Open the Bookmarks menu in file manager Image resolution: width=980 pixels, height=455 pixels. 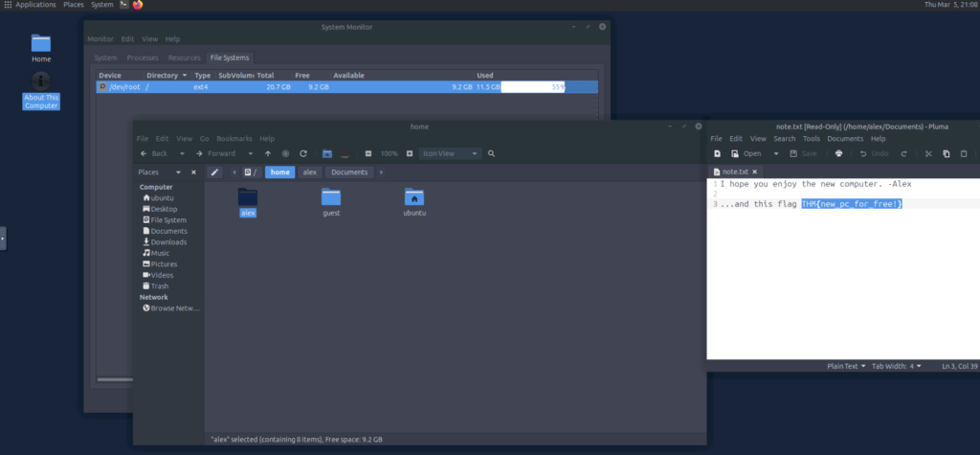tap(233, 139)
